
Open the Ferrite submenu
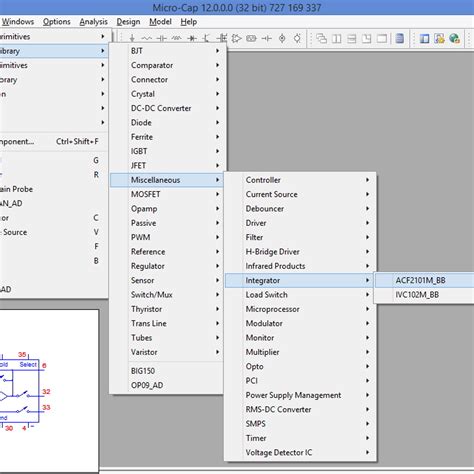[x=168, y=137]
